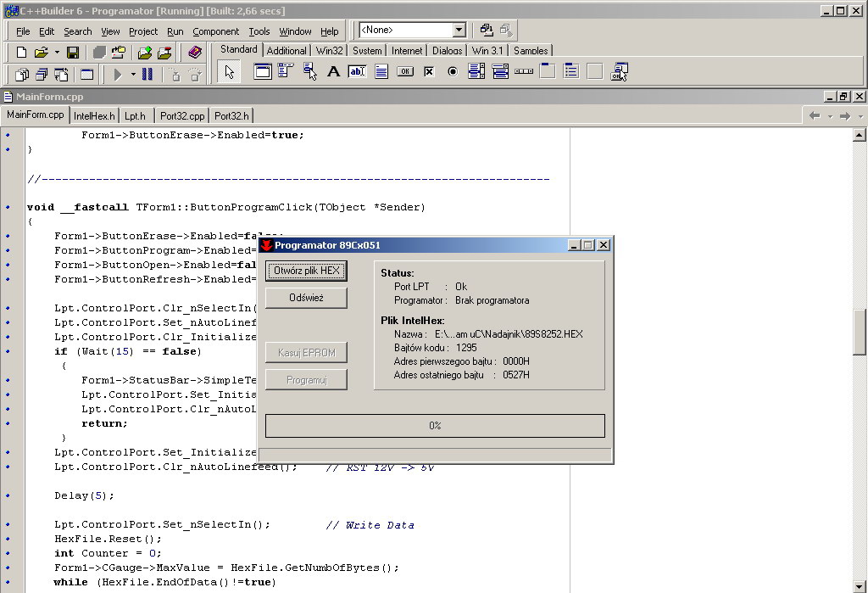Select the pointer tool on the Standard palette
Image resolution: width=868 pixels, height=593 pixels.
coord(228,71)
